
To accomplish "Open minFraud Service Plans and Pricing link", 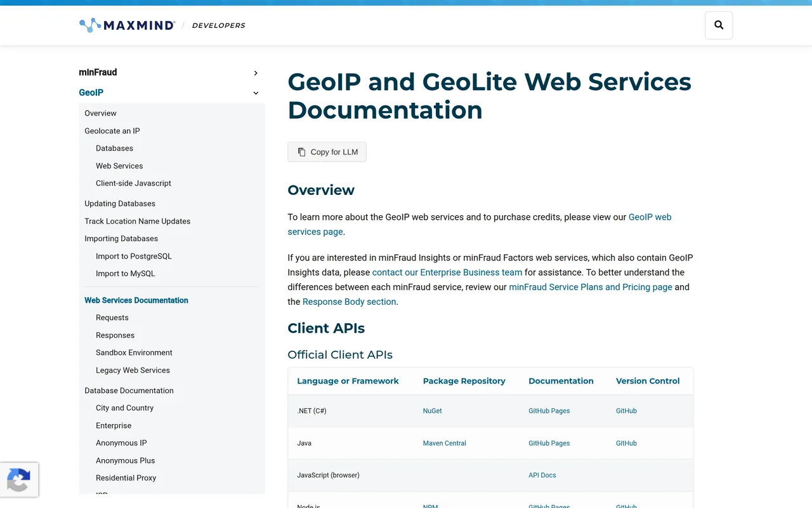I will pyautogui.click(x=591, y=287).
